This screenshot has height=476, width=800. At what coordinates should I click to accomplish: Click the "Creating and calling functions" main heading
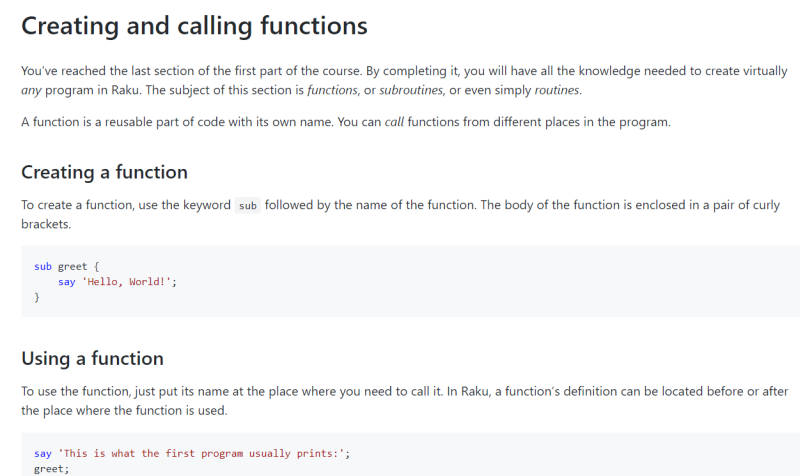coord(194,27)
